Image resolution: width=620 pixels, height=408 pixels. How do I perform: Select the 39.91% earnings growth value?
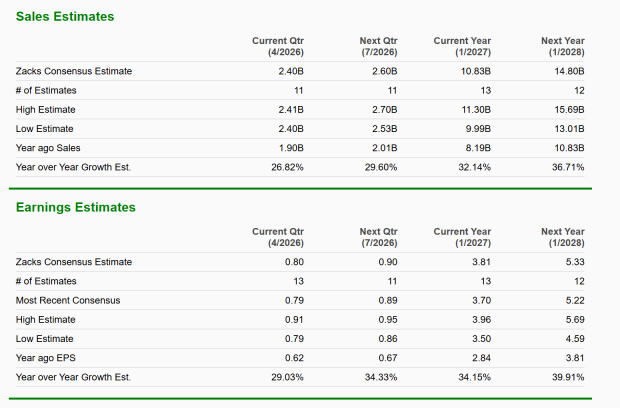pyautogui.click(x=567, y=377)
